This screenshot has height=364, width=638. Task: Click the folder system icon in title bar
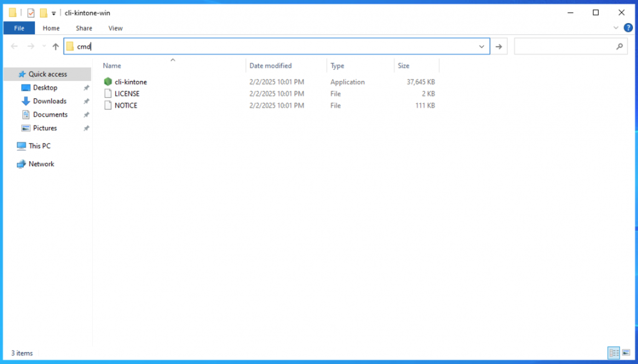(x=12, y=13)
